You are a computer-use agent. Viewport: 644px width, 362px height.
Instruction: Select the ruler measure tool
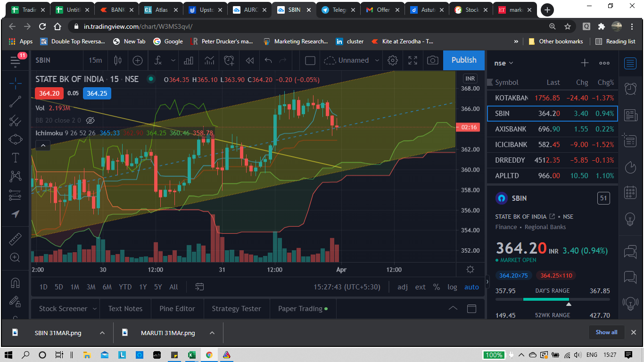(x=15, y=239)
